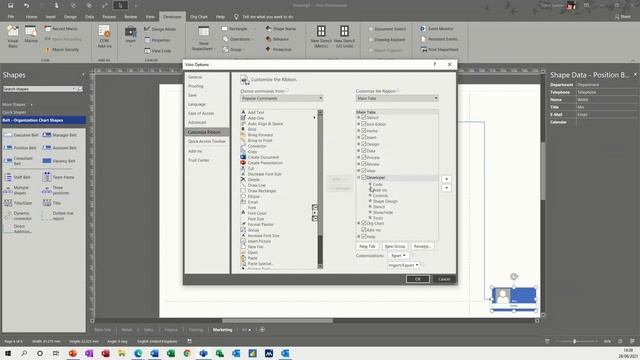
Task: Click Record Macro in the Code group
Action: click(61, 29)
